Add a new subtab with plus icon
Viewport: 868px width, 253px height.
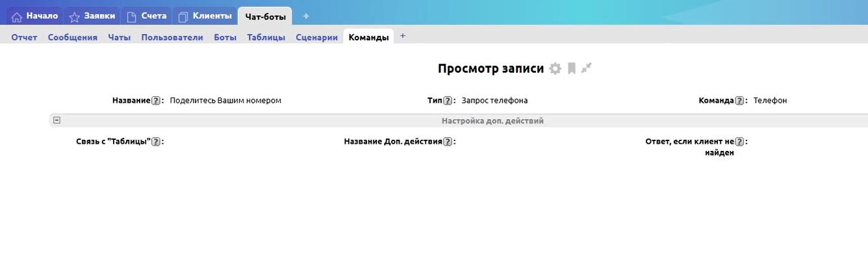point(403,36)
